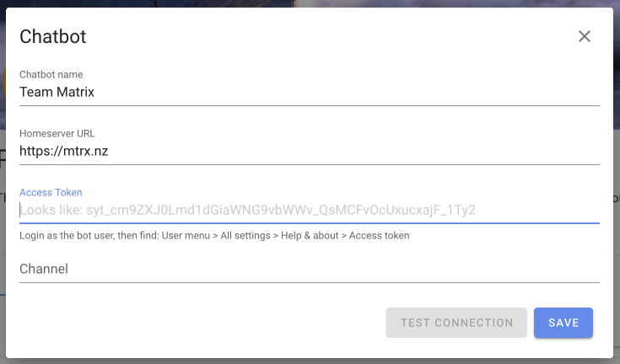Click the TEST CONNECTION button
The width and height of the screenshot is (620, 364).
(456, 323)
